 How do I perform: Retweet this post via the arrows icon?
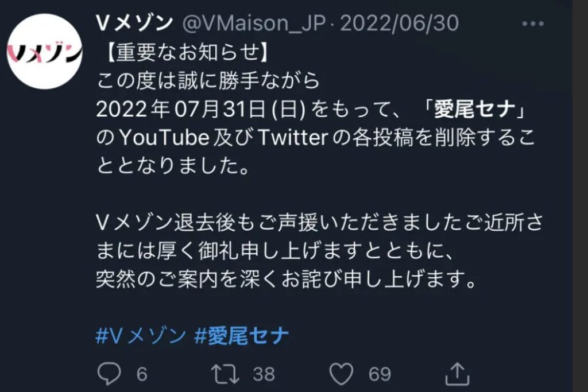click(225, 374)
